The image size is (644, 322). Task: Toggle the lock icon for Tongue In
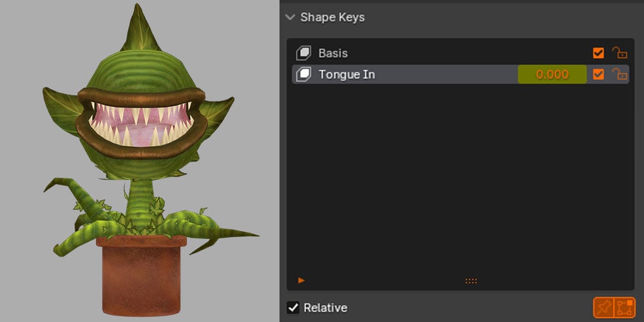[620, 74]
